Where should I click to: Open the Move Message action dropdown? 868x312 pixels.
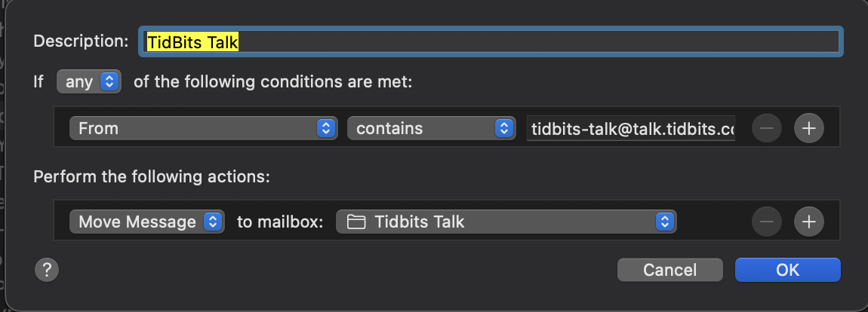tap(146, 222)
